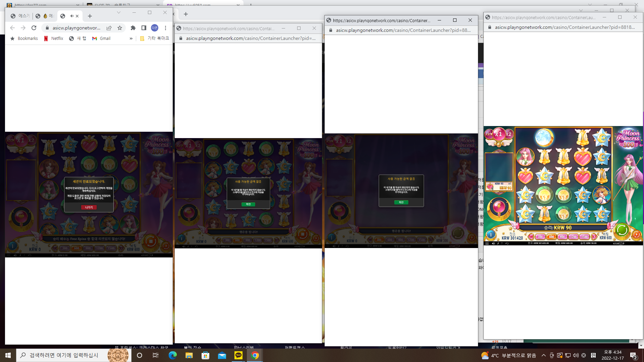
Task: Select the 1500 bet in rightmost game
Action: [x=584, y=237]
